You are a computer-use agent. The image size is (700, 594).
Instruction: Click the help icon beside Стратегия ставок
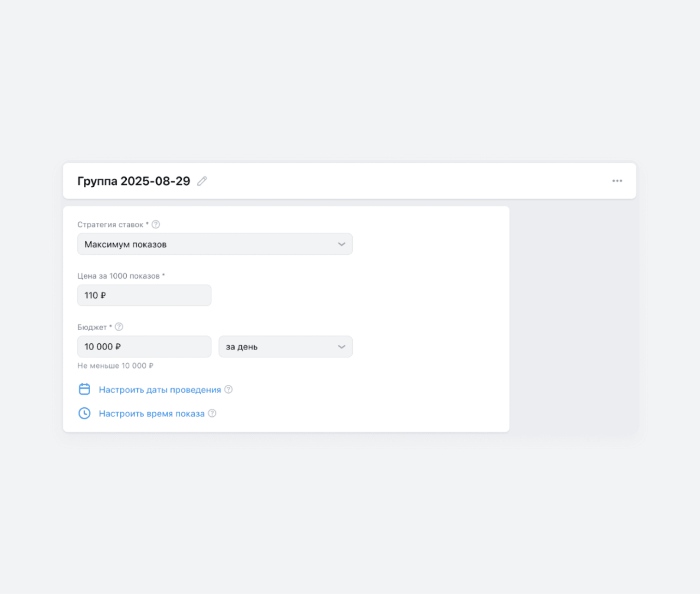tap(156, 225)
